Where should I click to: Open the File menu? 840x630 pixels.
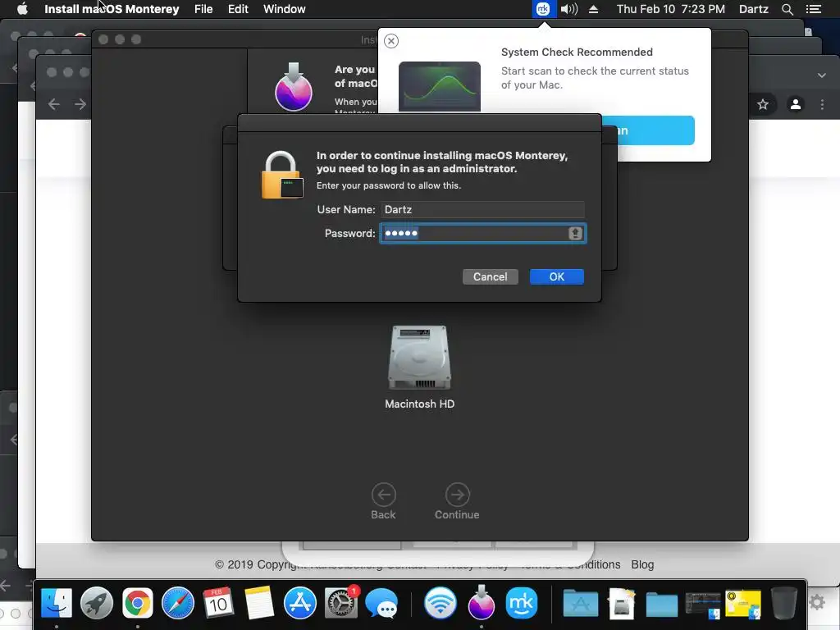203,9
